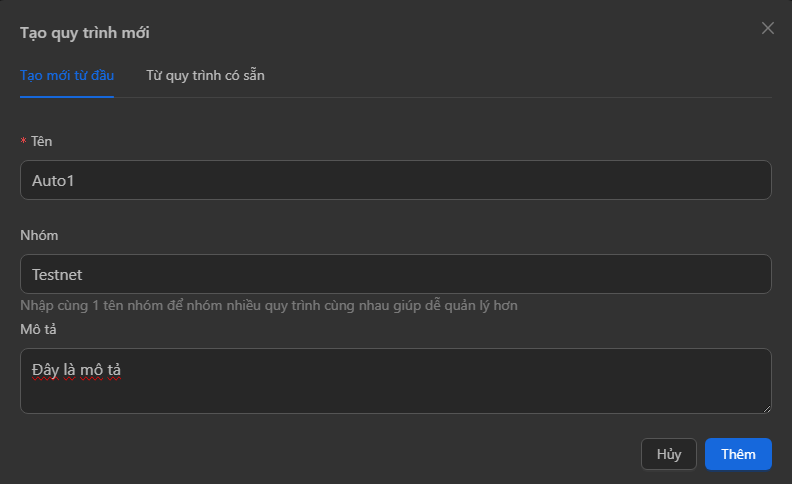Click the group name hint text below Nhóm

269,305
